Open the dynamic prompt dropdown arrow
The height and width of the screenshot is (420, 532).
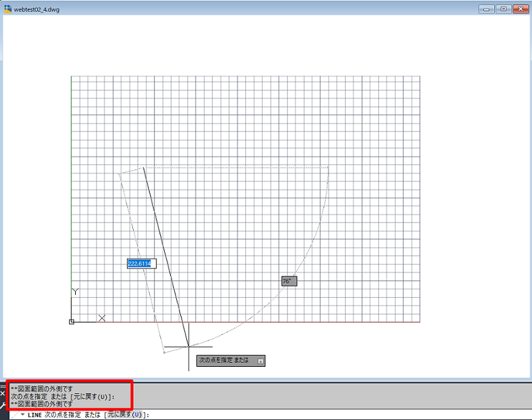[x=260, y=362]
